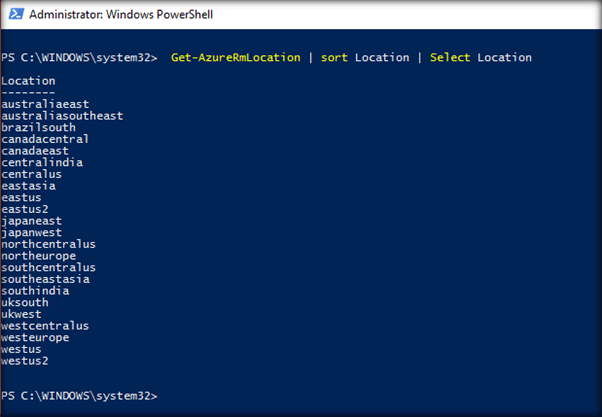Click the westus2 line at the list end

(25, 361)
